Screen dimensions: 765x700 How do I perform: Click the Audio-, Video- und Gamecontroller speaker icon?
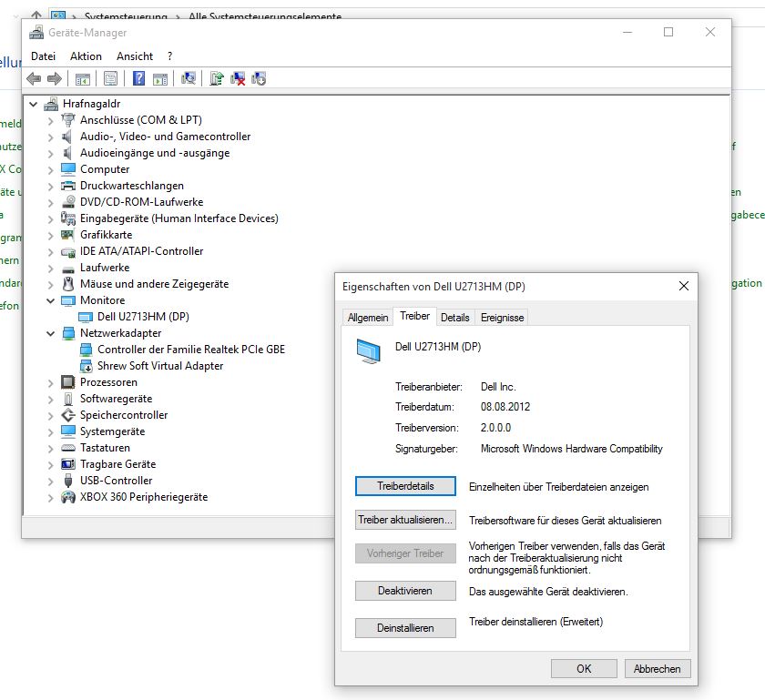(67, 137)
